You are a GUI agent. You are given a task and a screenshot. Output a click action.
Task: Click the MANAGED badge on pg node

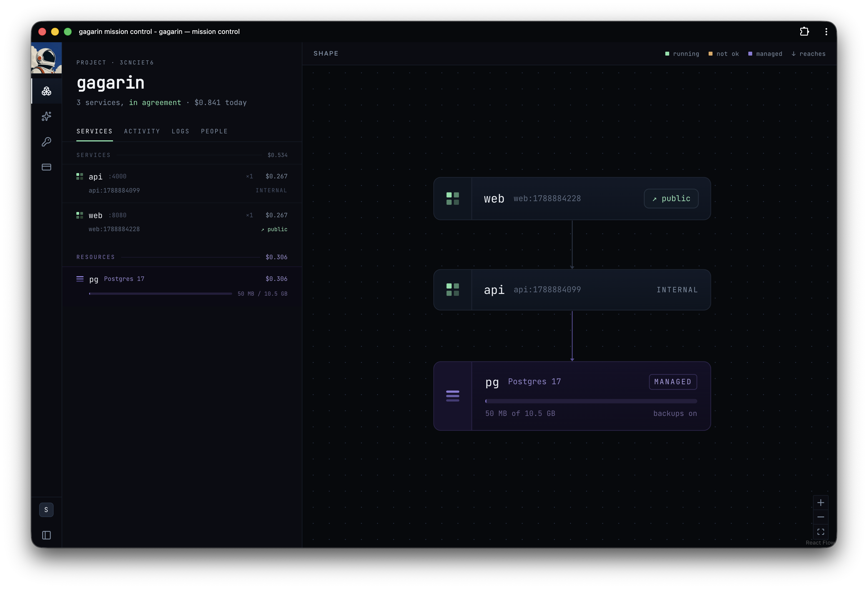(x=673, y=381)
